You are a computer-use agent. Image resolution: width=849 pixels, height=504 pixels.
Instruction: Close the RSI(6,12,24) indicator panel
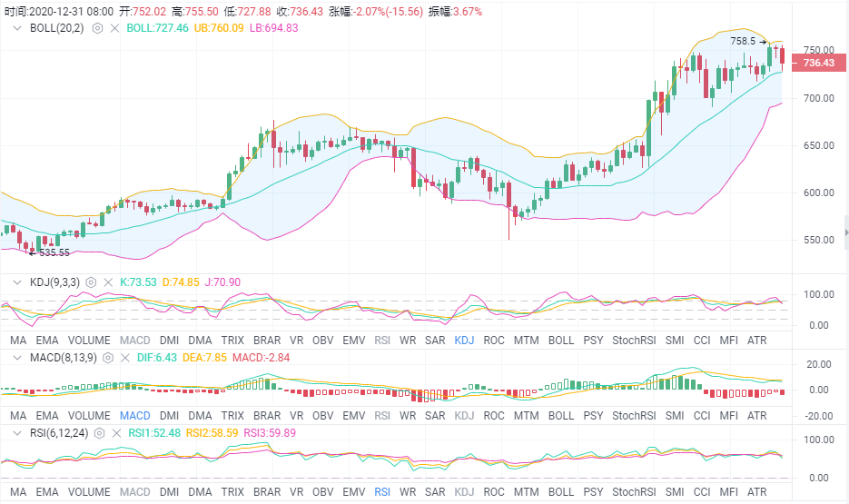(116, 432)
